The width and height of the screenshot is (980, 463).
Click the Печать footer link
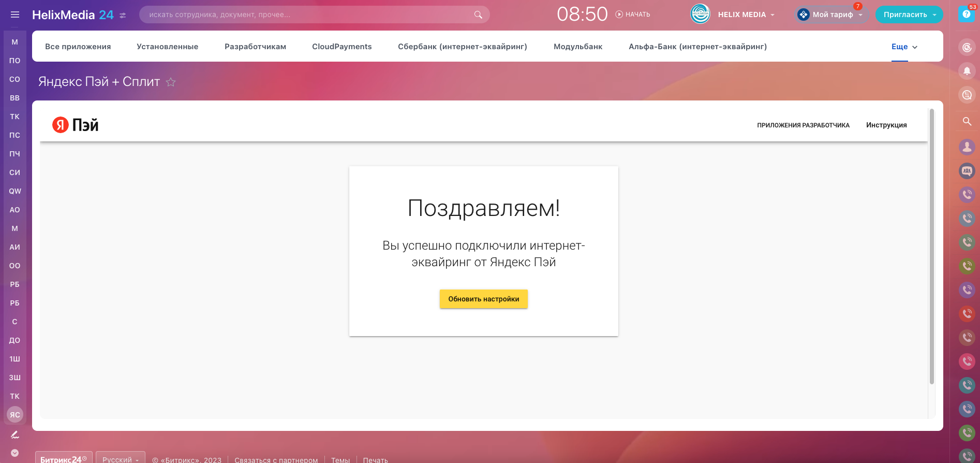pyautogui.click(x=376, y=460)
